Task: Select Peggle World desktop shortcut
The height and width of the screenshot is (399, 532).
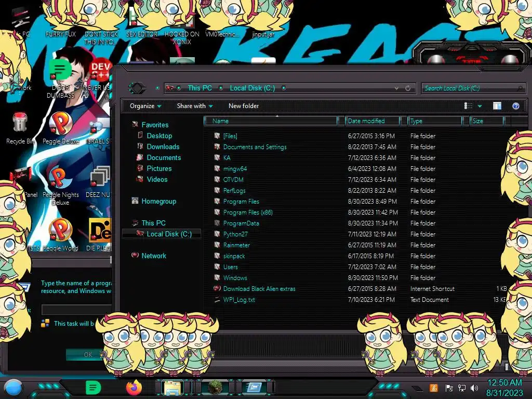Action: (60, 235)
